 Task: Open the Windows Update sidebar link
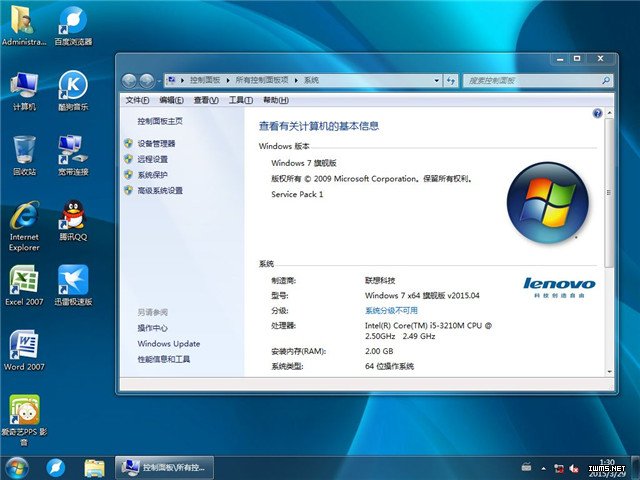(169, 343)
